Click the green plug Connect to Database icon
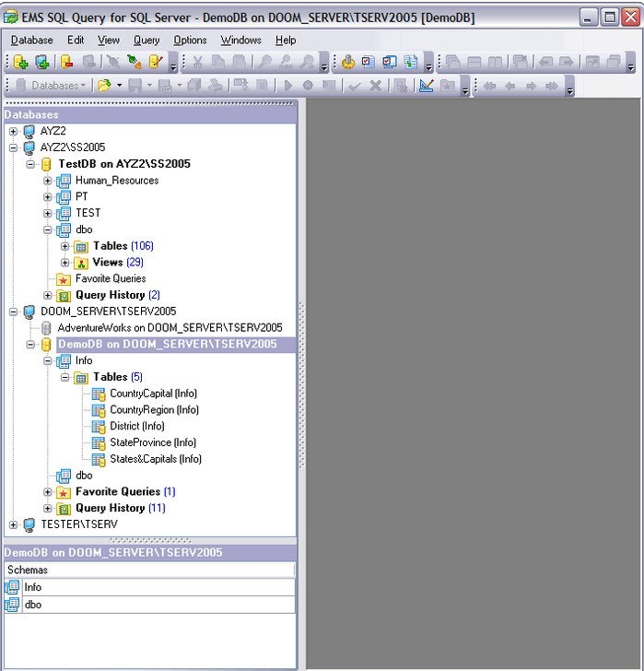Viewport: 644px width, 671px height. point(135,63)
